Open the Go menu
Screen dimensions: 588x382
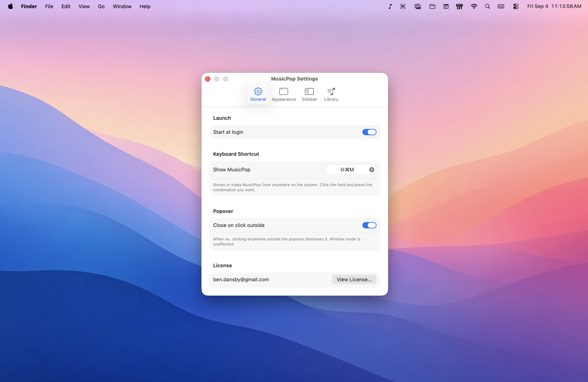(x=101, y=6)
